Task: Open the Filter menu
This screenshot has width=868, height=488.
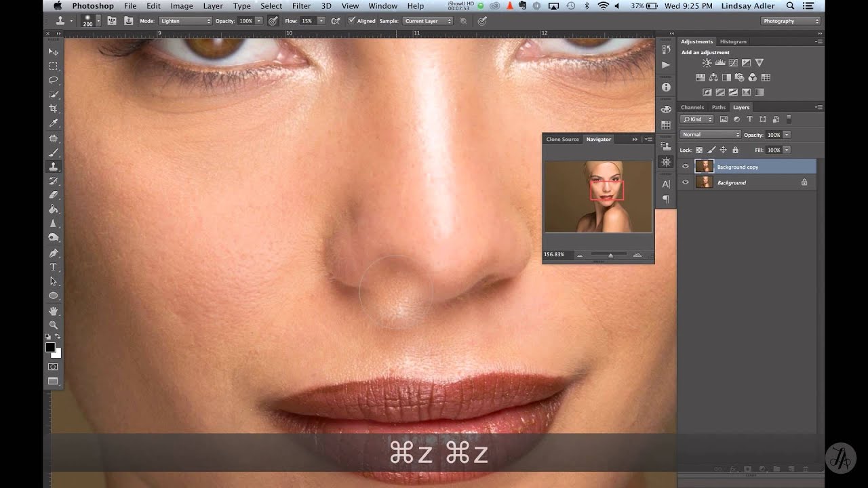Action: 301,5
